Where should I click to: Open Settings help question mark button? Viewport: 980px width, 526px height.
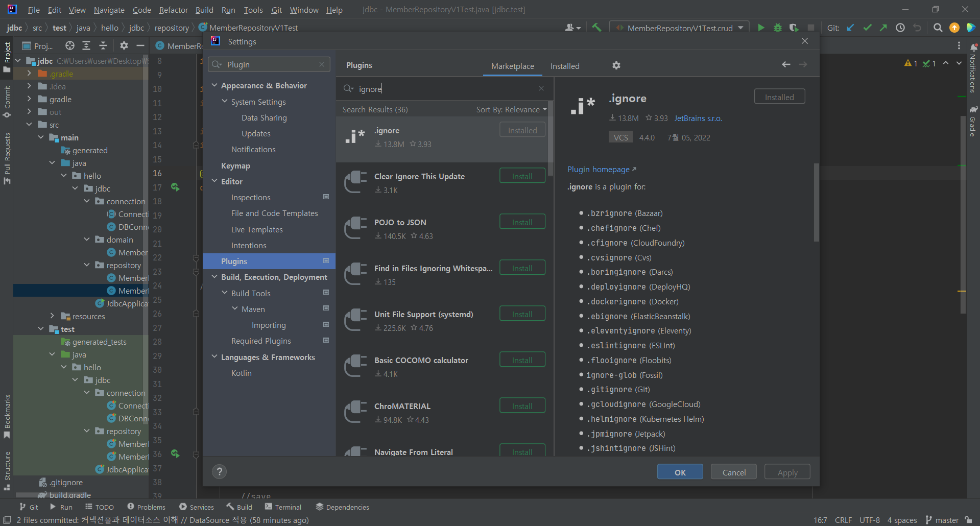coord(219,471)
